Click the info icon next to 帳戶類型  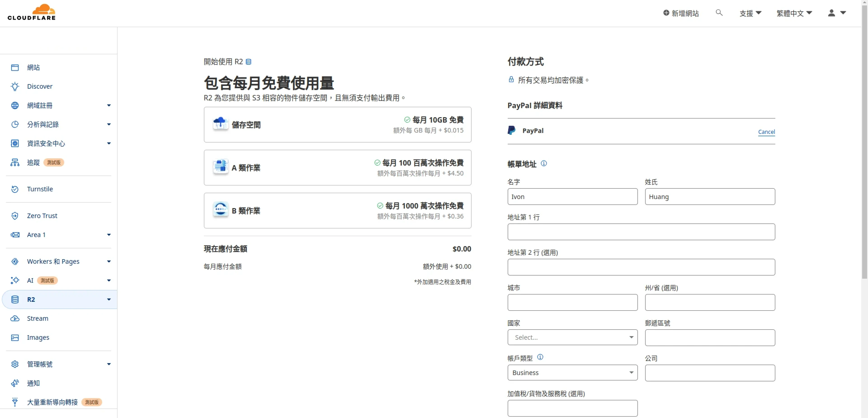tap(540, 357)
